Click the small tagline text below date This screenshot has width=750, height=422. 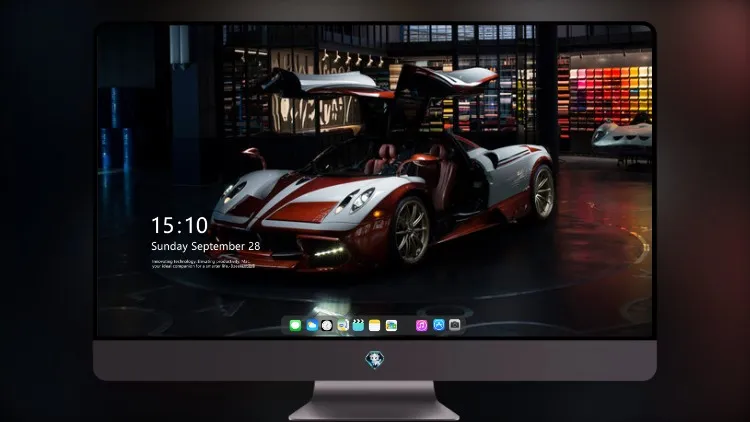(x=203, y=264)
